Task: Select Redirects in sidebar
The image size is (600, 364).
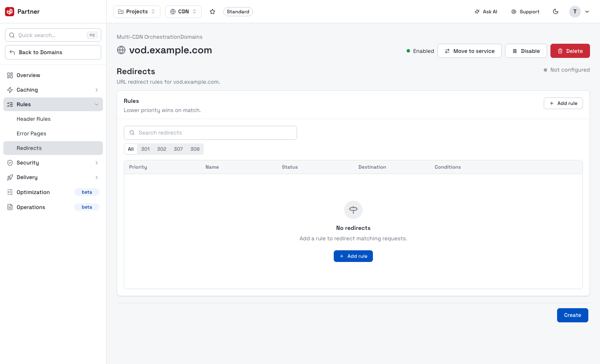Action: pos(53,148)
